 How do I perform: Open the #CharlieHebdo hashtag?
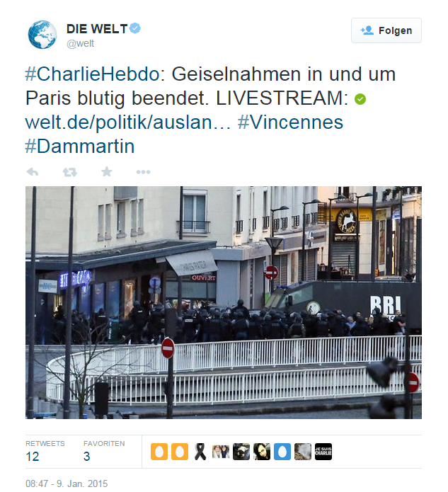(93, 74)
